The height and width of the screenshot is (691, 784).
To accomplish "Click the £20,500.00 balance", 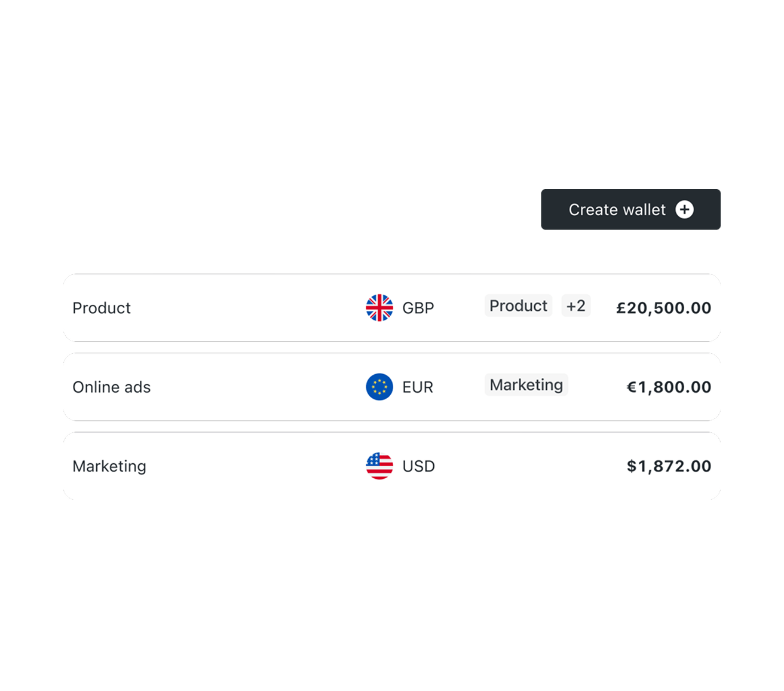I will (x=663, y=308).
